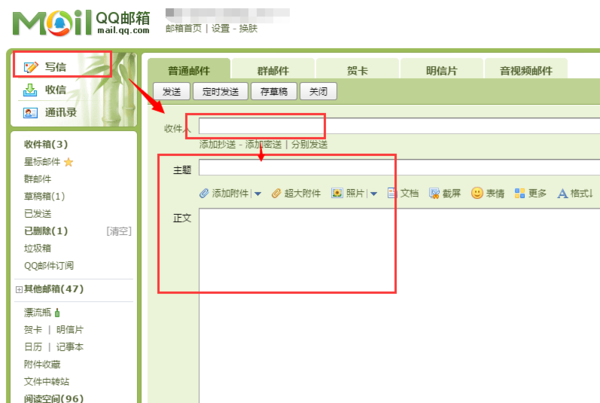The image size is (600, 403).
Task: Open the 换肤 change skin link
Action: 248,29
